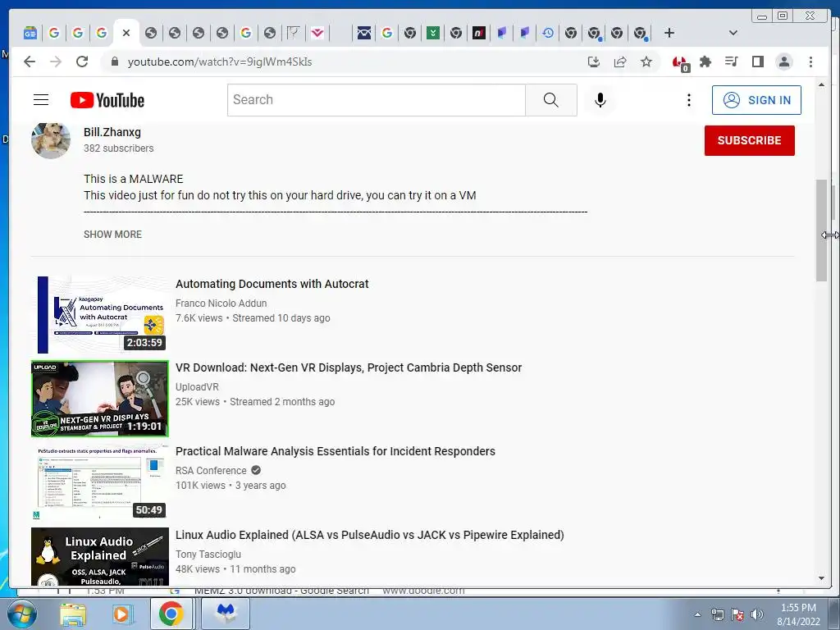Open the Linux Audio Explained thumbnail
The image size is (840, 630).
(x=100, y=557)
